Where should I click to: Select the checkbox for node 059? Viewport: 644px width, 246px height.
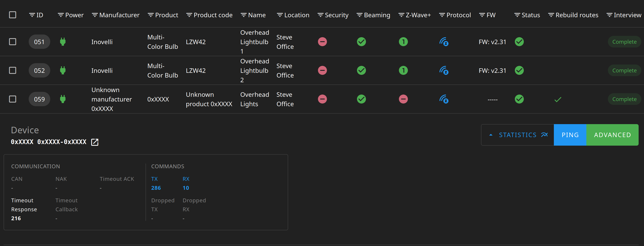click(13, 99)
